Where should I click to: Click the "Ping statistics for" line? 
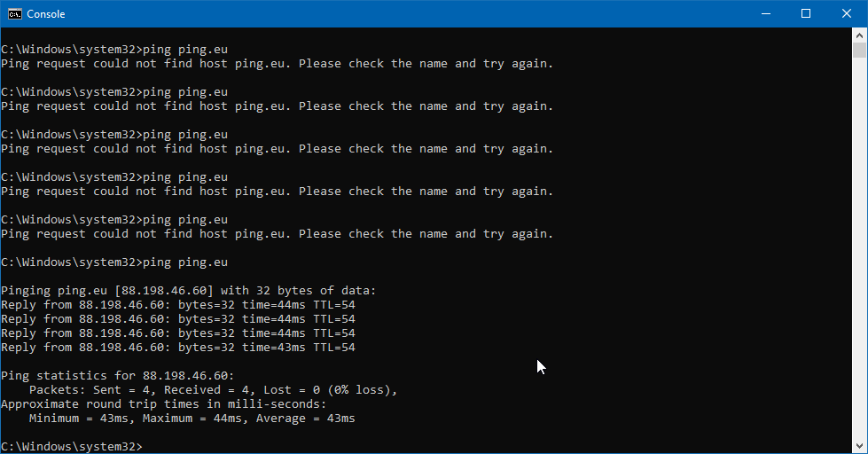[x=117, y=375]
